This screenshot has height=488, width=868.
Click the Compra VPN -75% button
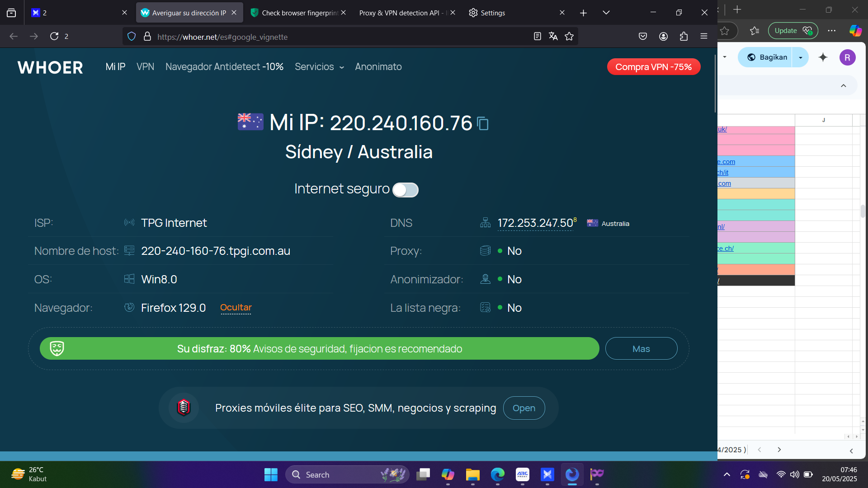[653, 67]
